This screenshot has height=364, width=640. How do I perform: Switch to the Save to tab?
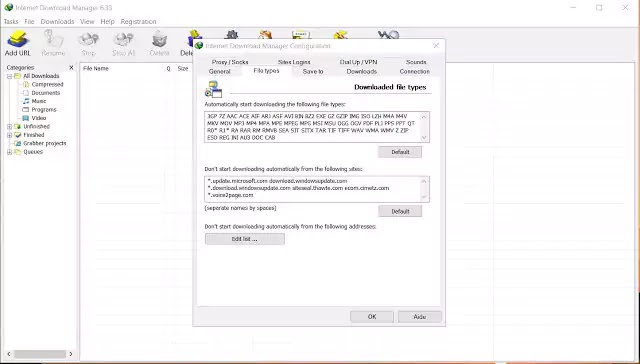[x=313, y=71]
